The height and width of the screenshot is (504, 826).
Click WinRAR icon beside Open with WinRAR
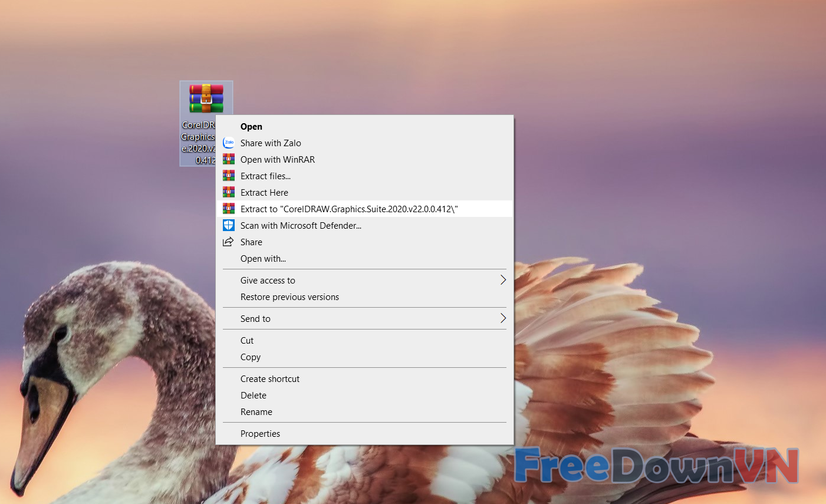pos(229,159)
